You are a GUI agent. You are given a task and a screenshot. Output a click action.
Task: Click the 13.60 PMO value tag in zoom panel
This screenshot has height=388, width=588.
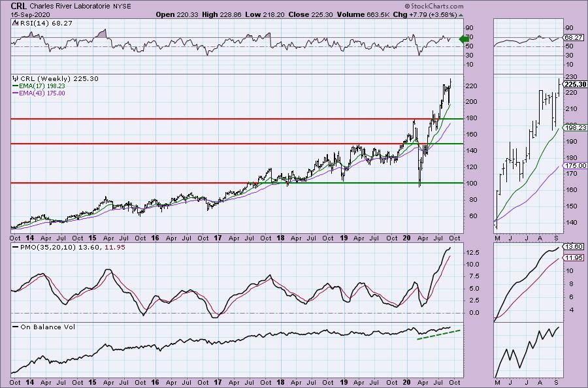(574, 247)
